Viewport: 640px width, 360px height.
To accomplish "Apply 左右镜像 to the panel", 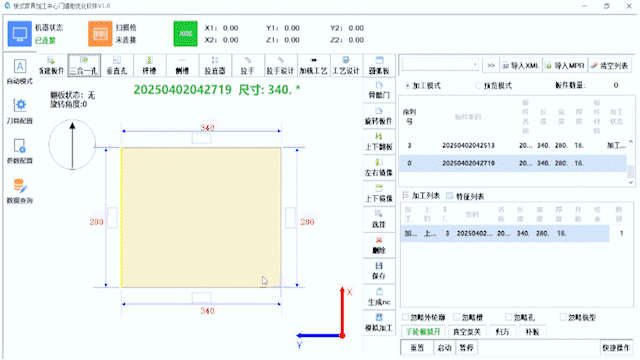I will pyautogui.click(x=379, y=167).
